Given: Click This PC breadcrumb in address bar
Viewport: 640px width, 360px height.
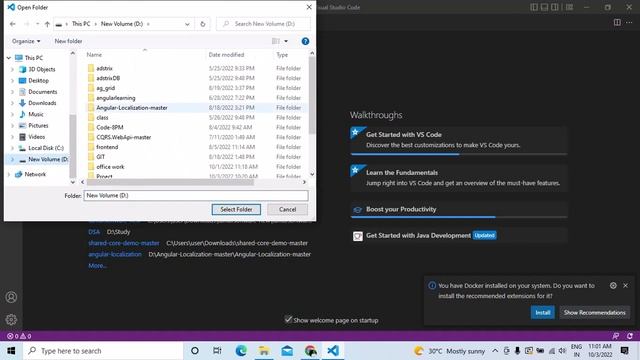Looking at the screenshot, I should pyautogui.click(x=81, y=24).
